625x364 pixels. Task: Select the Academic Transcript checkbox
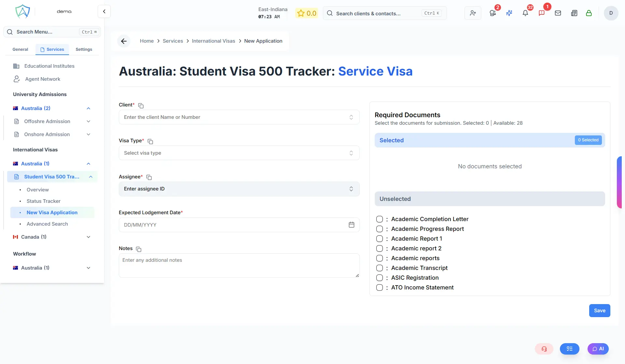pos(380,268)
